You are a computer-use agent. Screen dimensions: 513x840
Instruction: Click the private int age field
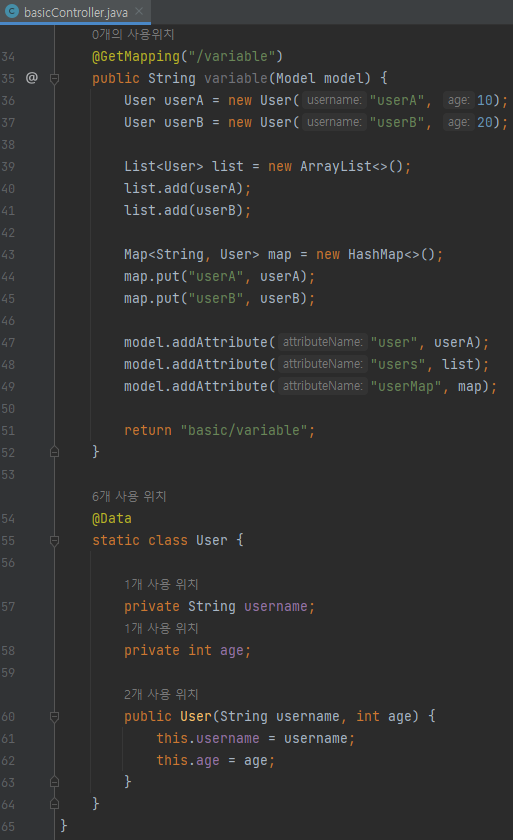187,650
